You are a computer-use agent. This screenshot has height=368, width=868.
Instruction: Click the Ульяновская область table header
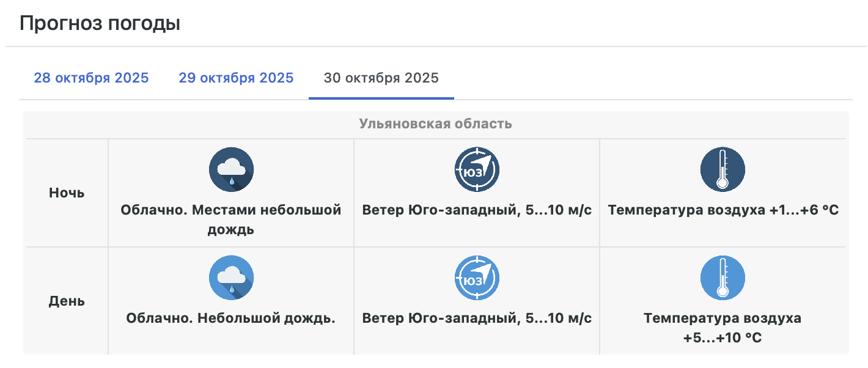tap(435, 124)
